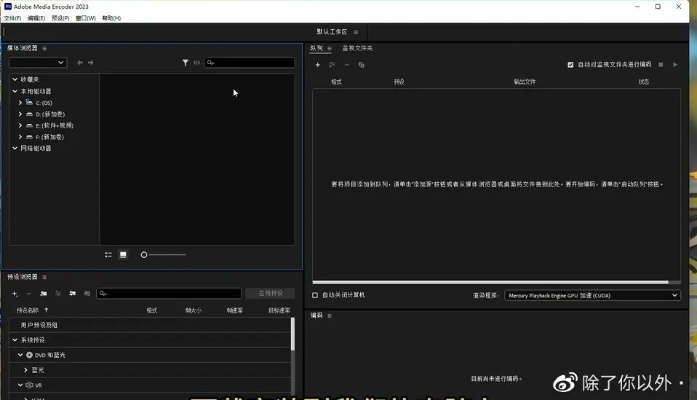The image size is (697, 400).
Task: Disable auto-encode watch folders checkbox
Action: click(570, 64)
